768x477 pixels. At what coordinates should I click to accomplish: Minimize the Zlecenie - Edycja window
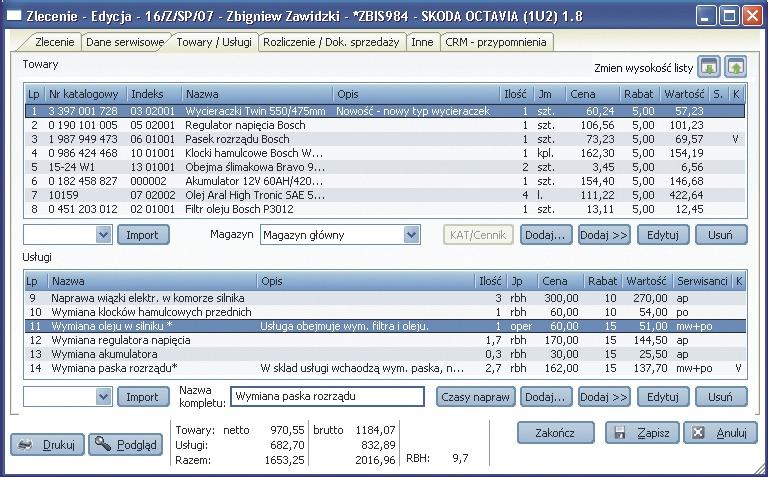pos(705,16)
